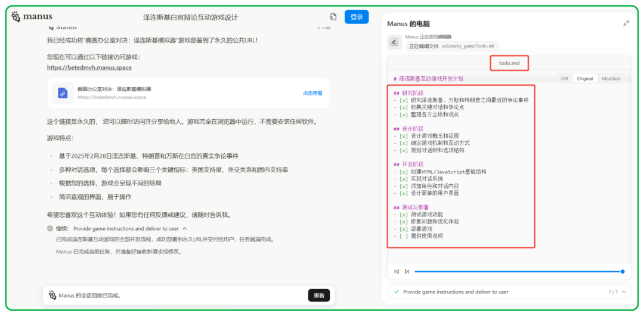
Task: Switch to Modified view
Action: (x=611, y=79)
